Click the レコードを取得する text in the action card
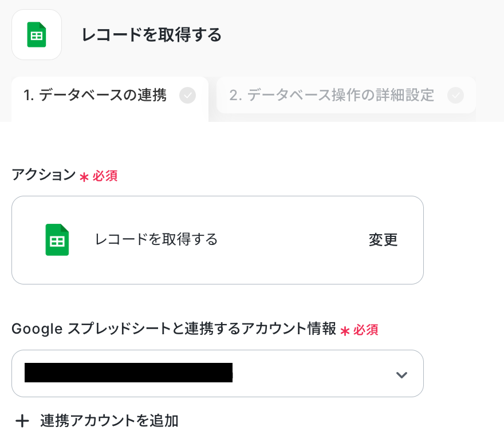This screenshot has height=435, width=504. point(156,239)
